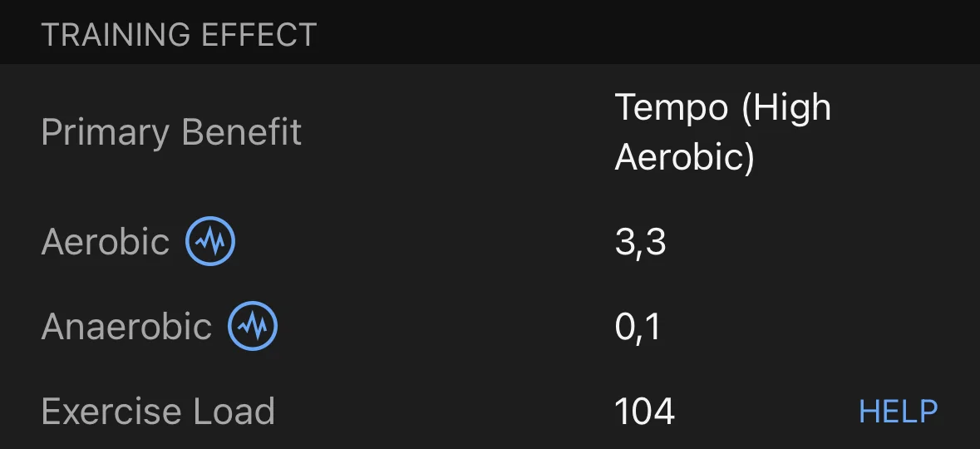Select the Exercise Load label
Screen dimensions: 980x449
point(158,412)
